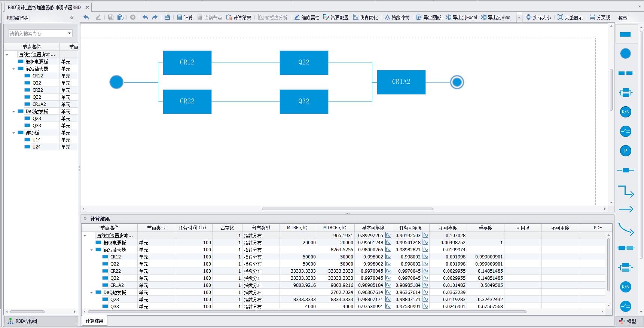Pick the curved arrow connector in palette
644x328 pixels.
point(626,229)
